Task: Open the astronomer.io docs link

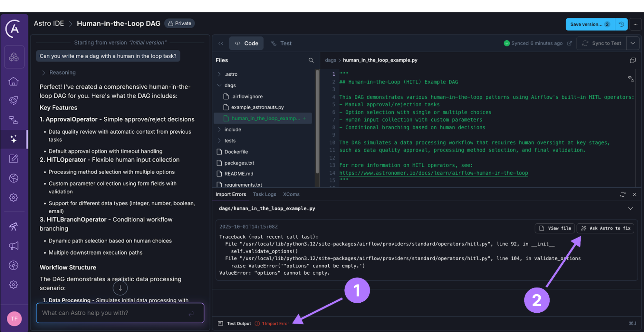Action: click(x=433, y=173)
